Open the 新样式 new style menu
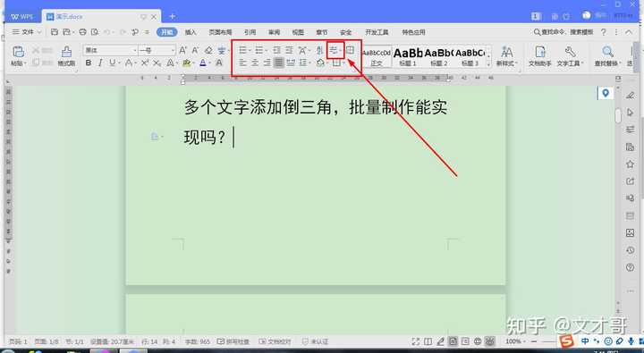 tap(507, 56)
